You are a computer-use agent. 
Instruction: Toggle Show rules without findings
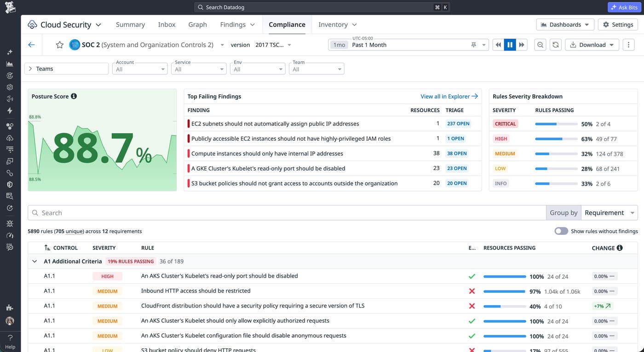coord(561,231)
